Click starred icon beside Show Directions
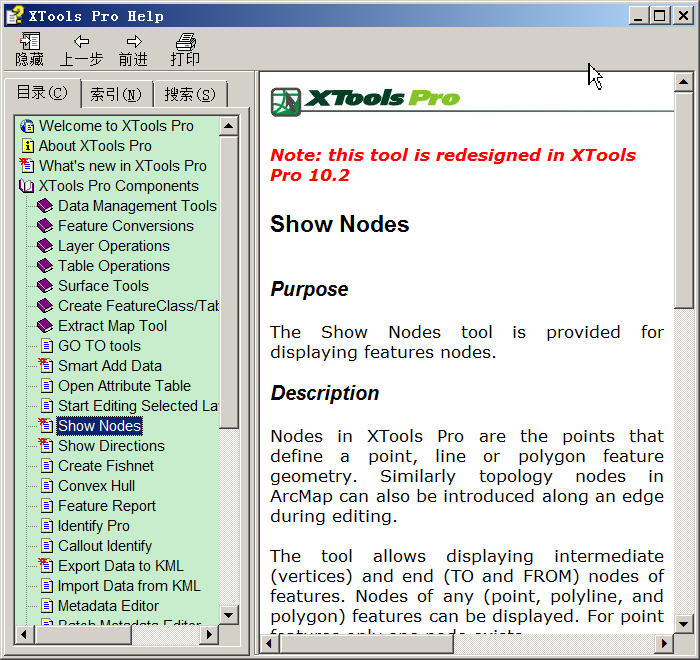 pos(46,446)
